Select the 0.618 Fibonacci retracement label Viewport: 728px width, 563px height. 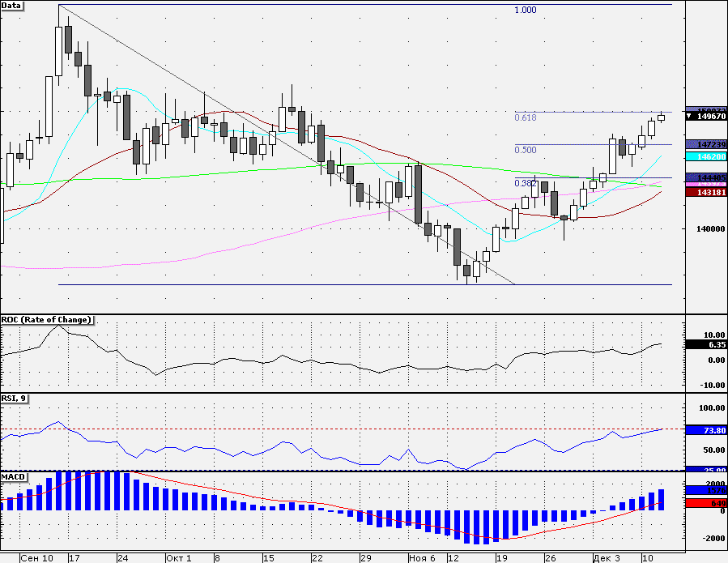tap(525, 117)
